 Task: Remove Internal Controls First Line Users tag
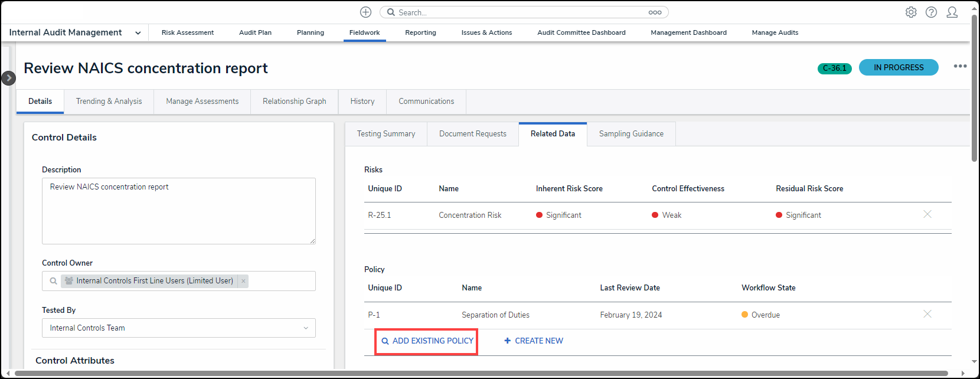click(x=243, y=281)
